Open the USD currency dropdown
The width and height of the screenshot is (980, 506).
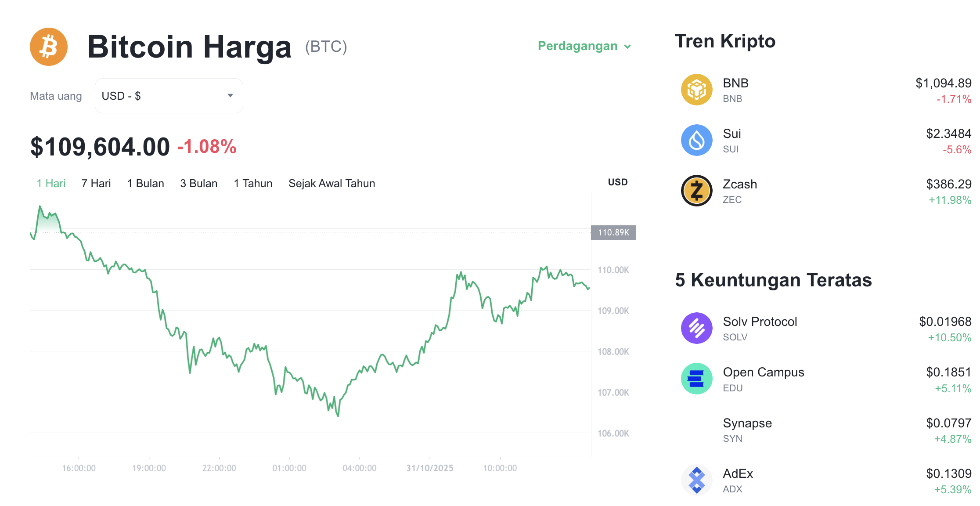pos(169,95)
